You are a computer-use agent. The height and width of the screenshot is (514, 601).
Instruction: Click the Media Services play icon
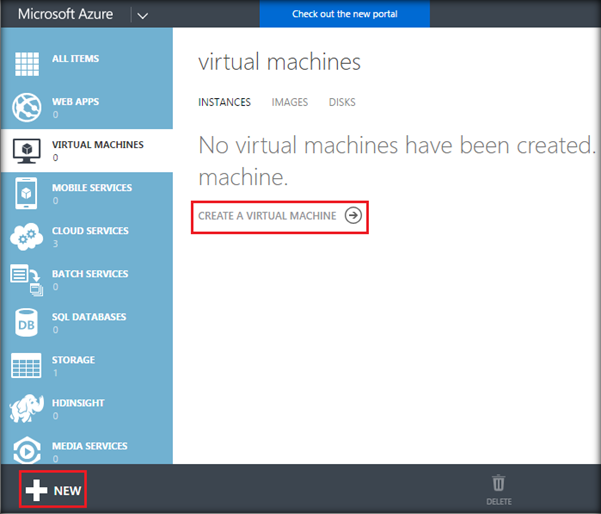[27, 450]
